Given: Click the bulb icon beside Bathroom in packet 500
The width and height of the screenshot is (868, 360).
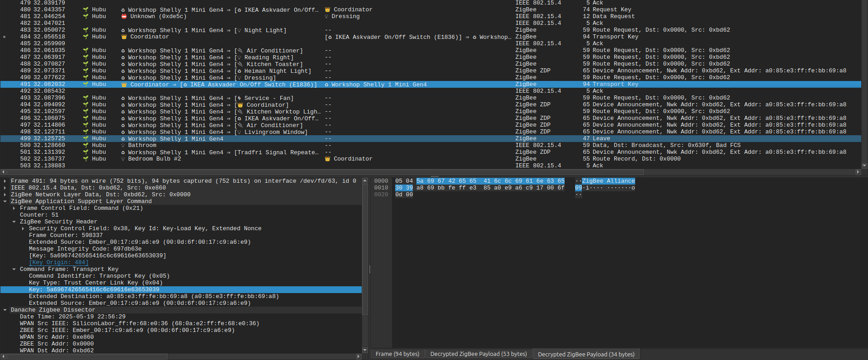Looking at the screenshot, I should click(x=123, y=145).
